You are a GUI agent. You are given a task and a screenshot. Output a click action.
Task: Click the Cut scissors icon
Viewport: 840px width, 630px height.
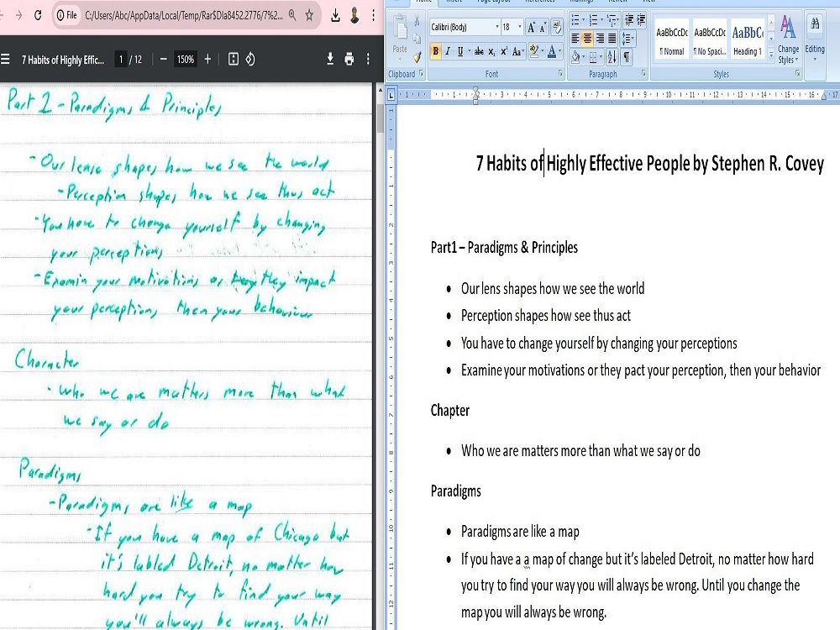tap(417, 21)
